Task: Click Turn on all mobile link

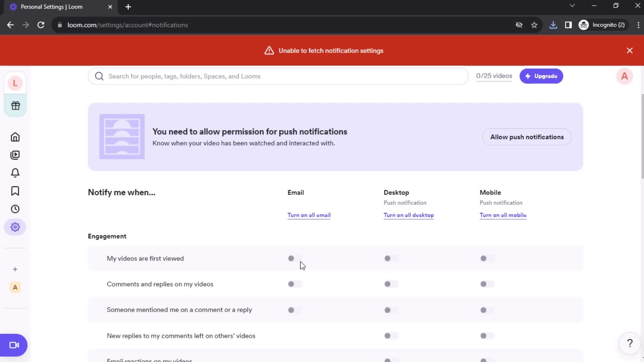Action: click(503, 215)
